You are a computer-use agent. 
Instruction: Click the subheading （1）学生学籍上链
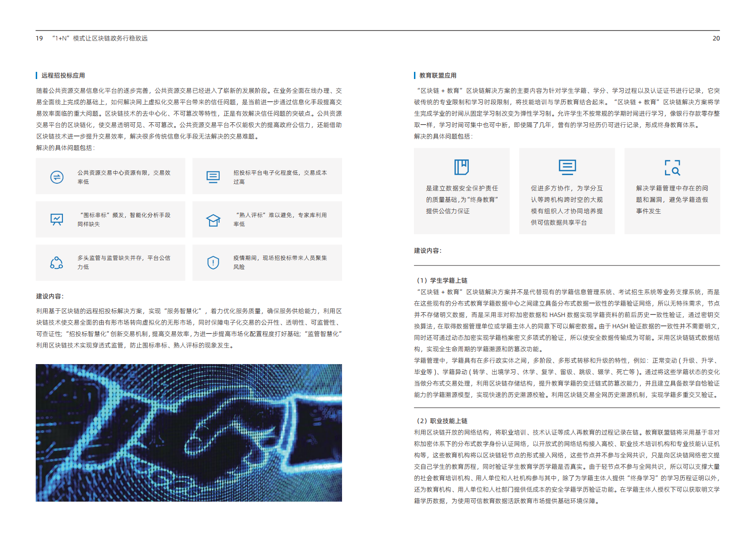(441, 280)
